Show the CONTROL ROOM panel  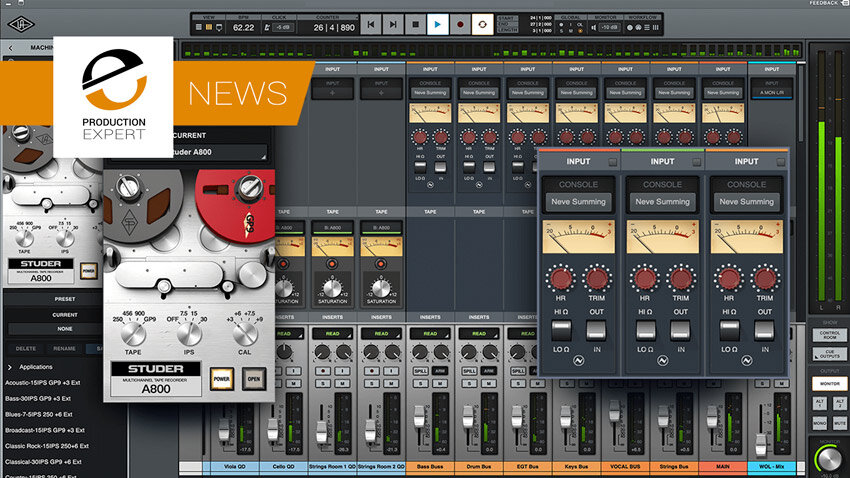829,335
